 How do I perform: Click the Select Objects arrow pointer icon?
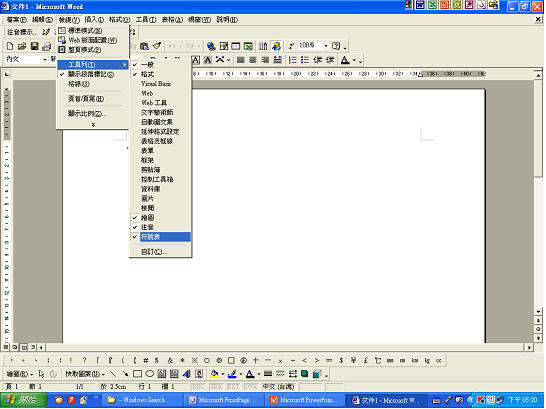tap(41, 374)
